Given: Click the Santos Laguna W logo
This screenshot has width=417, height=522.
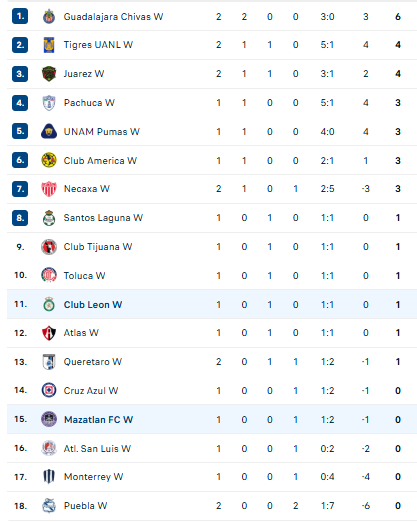Looking at the screenshot, I should (x=49, y=218).
